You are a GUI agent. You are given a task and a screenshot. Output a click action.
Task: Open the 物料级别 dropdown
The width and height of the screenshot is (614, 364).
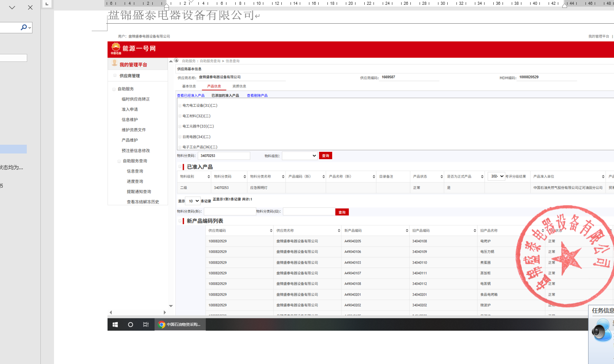pos(300,156)
